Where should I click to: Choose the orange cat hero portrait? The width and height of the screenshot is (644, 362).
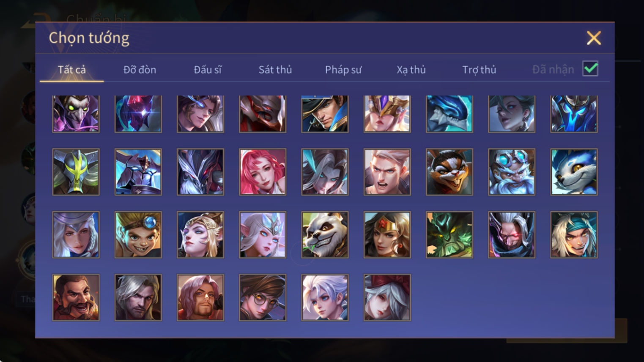[449, 172]
